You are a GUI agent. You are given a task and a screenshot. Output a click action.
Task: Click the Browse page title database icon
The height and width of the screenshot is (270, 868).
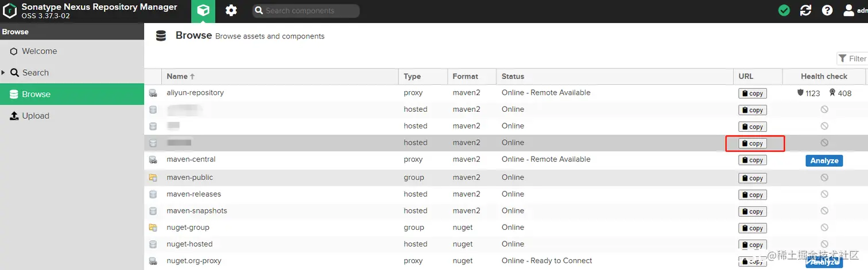pos(161,36)
